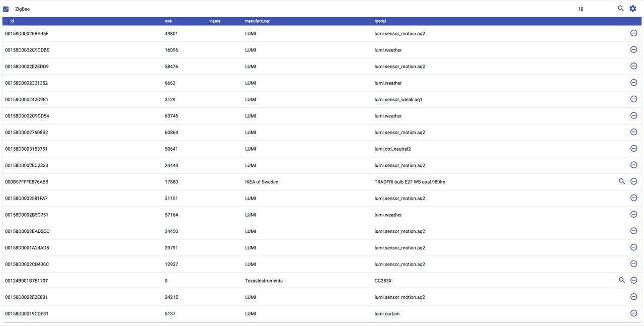Viewport: 644px width, 326px height.
Task: Click manufacturer TexasInstruments
Action: click(264, 281)
